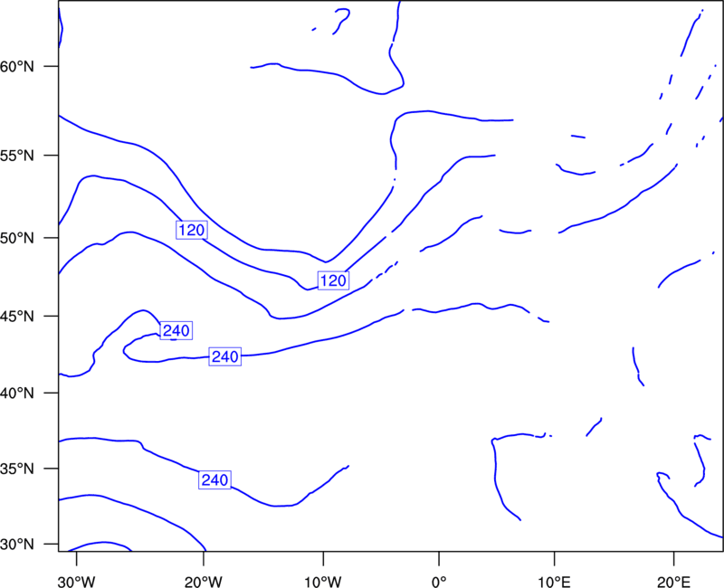Pick the 20°E longitude axis label

[x=673, y=582]
